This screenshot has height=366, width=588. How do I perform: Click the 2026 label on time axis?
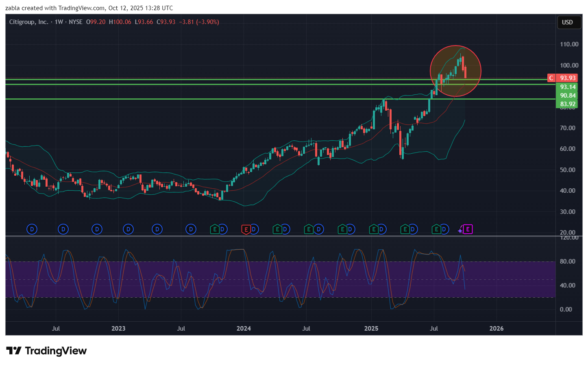496,329
